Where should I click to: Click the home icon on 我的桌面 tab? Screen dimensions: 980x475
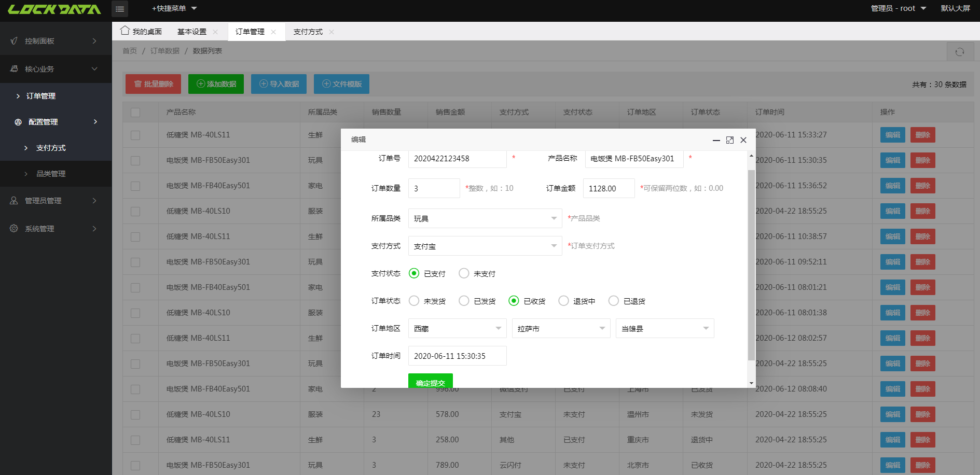125,31
